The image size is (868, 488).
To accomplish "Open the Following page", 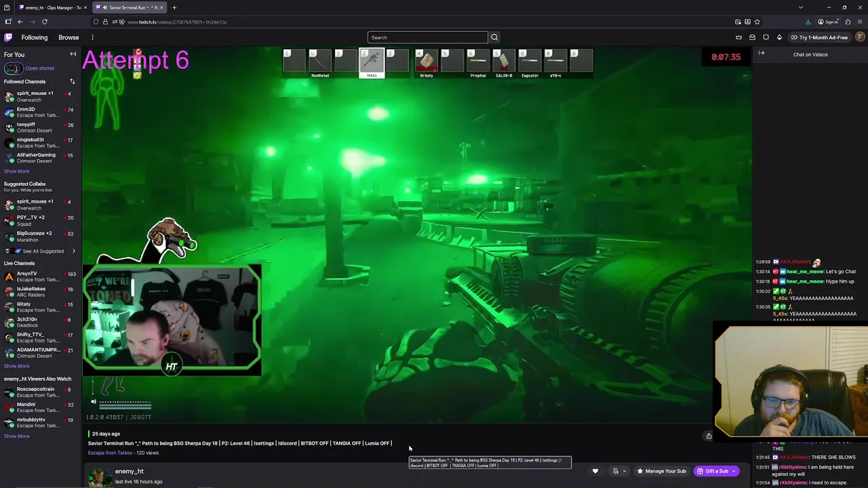I will coord(35,37).
